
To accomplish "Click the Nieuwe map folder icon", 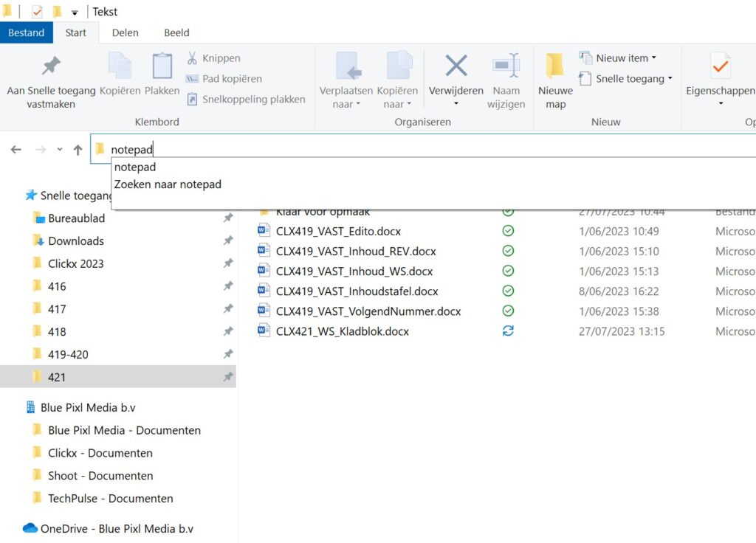I will 555,66.
